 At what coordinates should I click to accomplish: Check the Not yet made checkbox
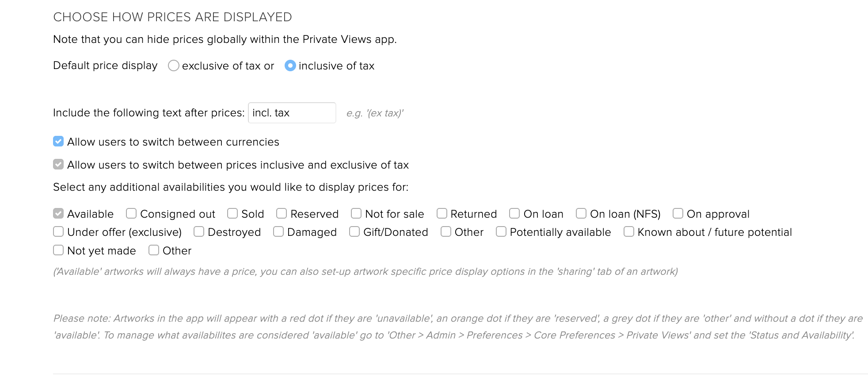point(58,250)
